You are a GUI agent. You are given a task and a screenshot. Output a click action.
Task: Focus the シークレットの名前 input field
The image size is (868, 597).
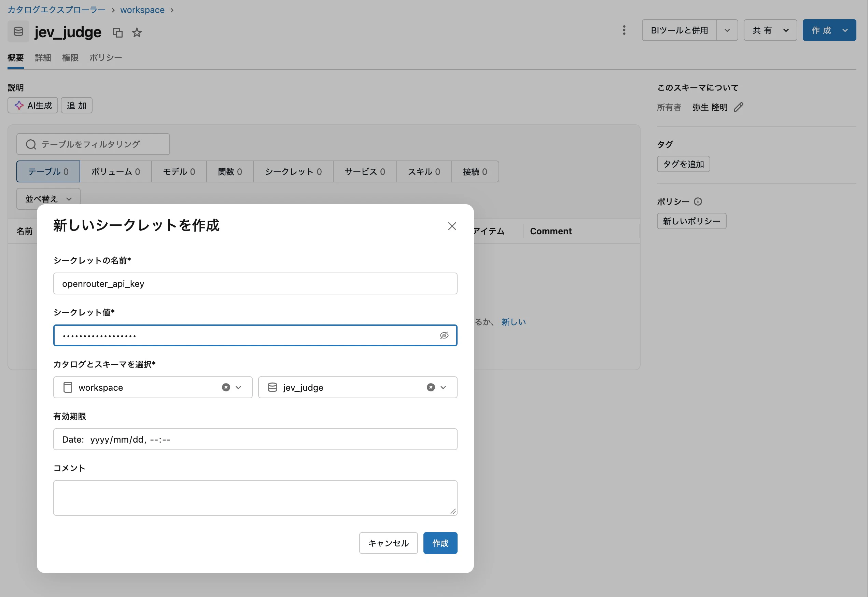(x=255, y=283)
